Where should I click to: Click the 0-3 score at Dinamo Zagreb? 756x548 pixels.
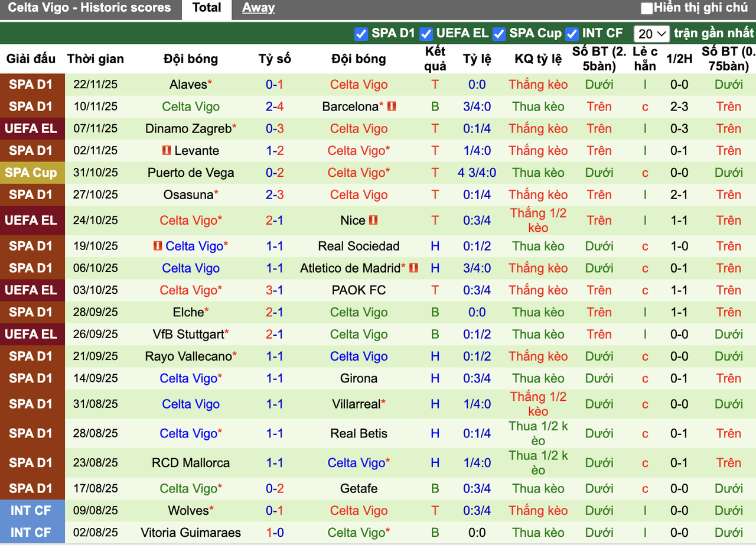coord(275,128)
